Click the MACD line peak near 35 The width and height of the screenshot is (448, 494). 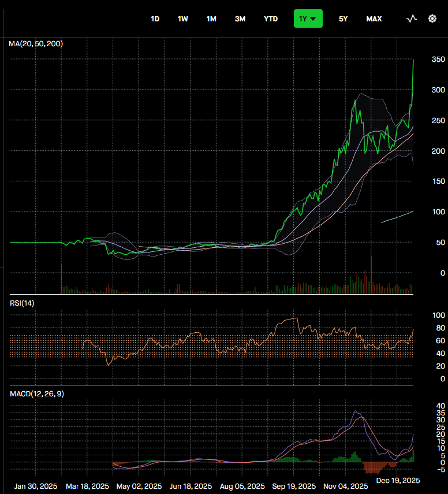(x=356, y=411)
